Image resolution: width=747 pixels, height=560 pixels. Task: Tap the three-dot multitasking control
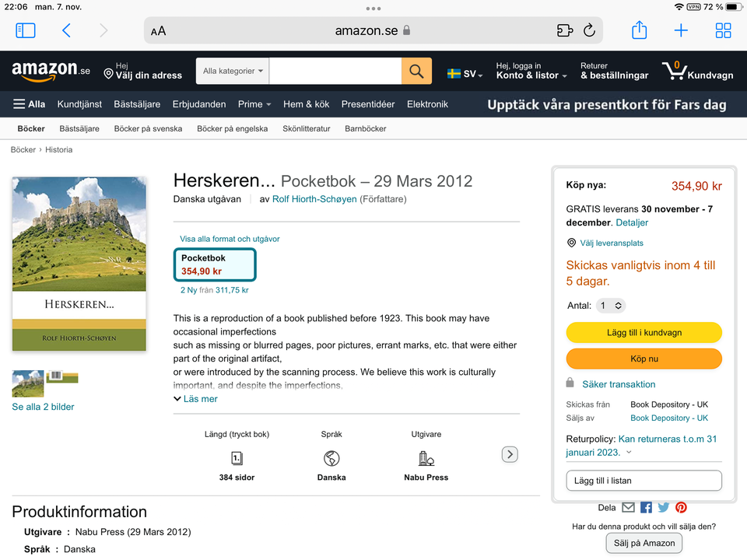pos(373,9)
